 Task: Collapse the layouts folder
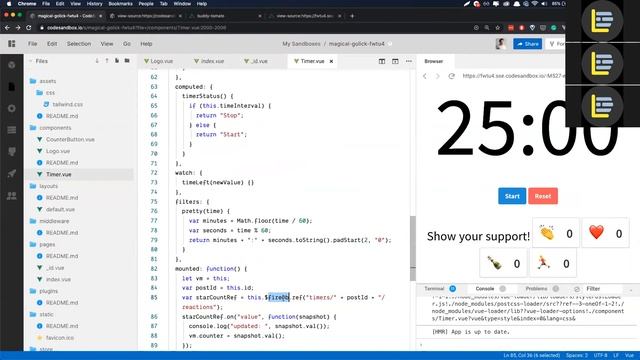(44, 186)
